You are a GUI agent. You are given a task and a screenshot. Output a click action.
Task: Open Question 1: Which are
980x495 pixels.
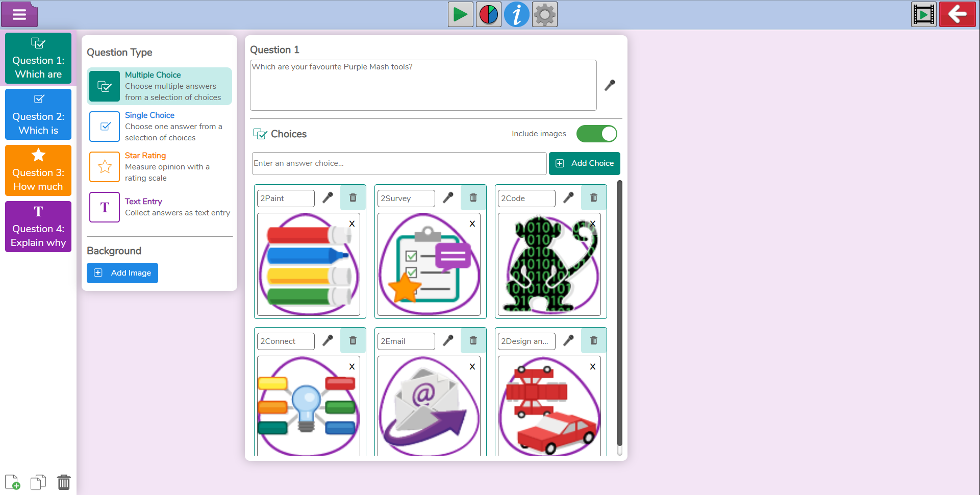tap(38, 58)
